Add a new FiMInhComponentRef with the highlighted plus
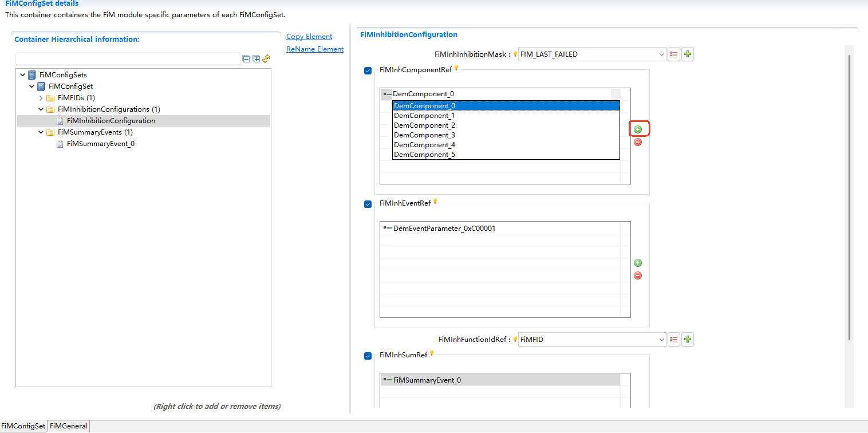 coord(638,129)
